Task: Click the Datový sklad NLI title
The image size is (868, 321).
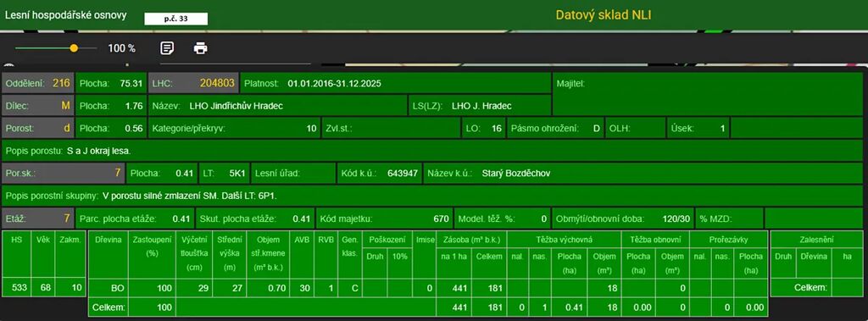Action: (x=604, y=15)
